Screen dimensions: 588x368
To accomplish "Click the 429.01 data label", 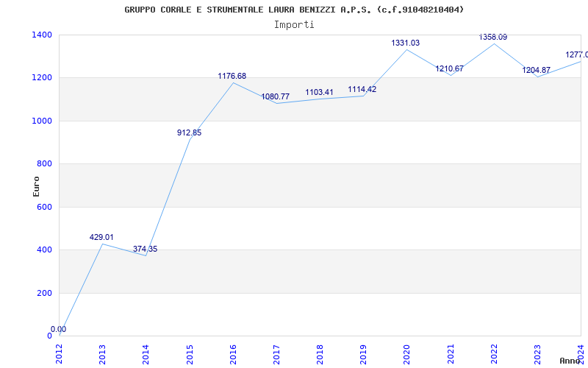I will click(x=101, y=237).
